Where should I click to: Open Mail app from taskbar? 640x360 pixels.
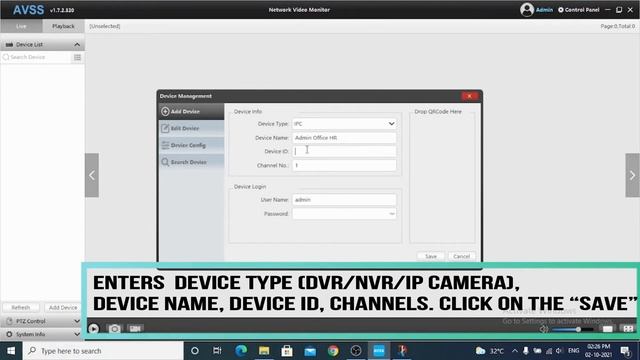(310, 351)
